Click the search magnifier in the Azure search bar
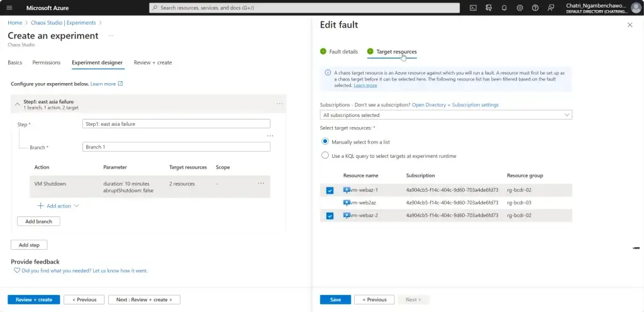 click(x=155, y=8)
